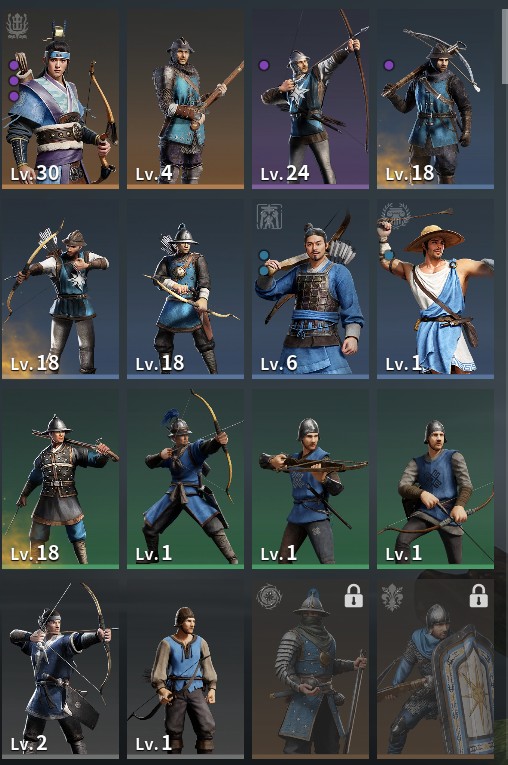
Task: Select the Lv. 4 musketeer unit card
Action: pyautogui.click(x=185, y=99)
